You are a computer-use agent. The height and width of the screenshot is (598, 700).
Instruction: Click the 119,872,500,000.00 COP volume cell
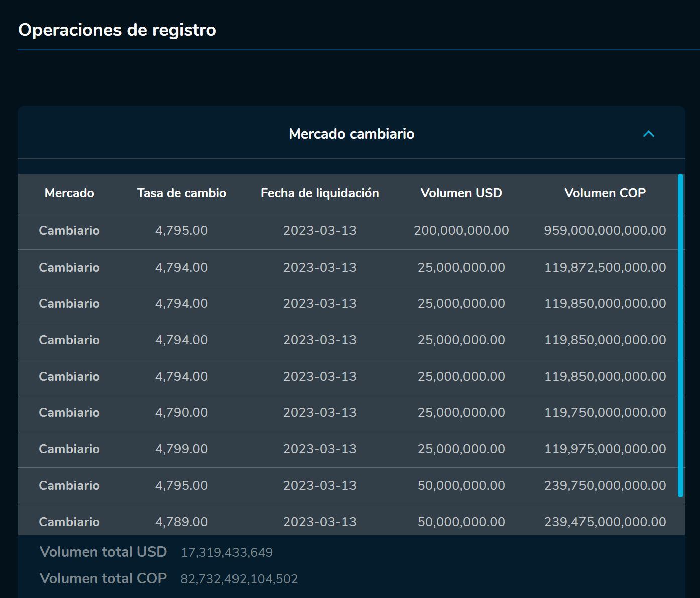click(605, 267)
